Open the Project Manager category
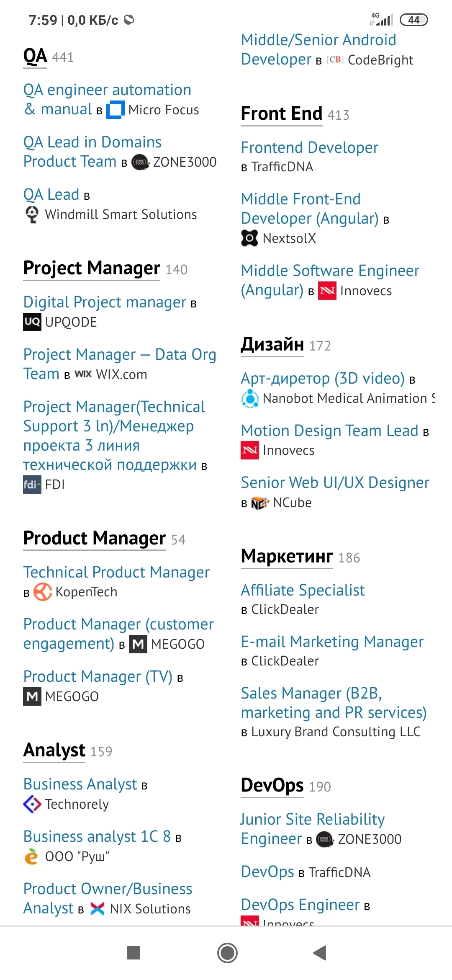Image resolution: width=452 pixels, height=980 pixels. [x=92, y=268]
